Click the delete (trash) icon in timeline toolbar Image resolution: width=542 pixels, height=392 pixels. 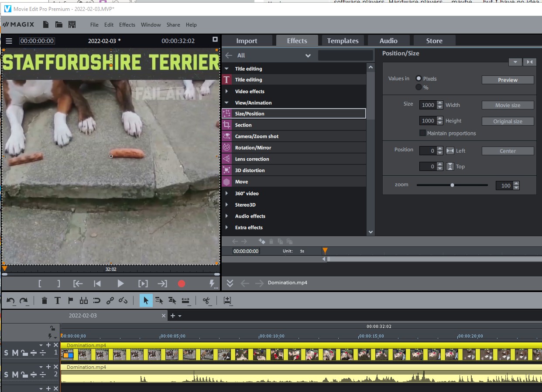point(44,300)
